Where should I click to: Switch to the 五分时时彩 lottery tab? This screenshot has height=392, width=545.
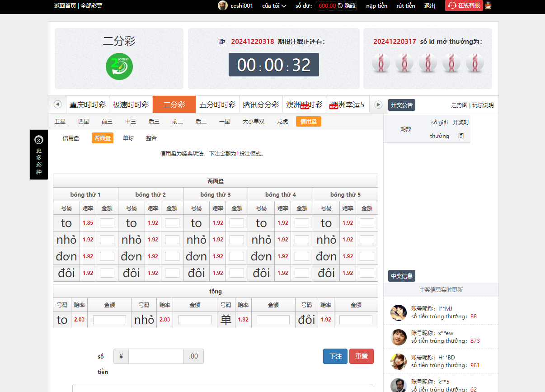coord(217,104)
